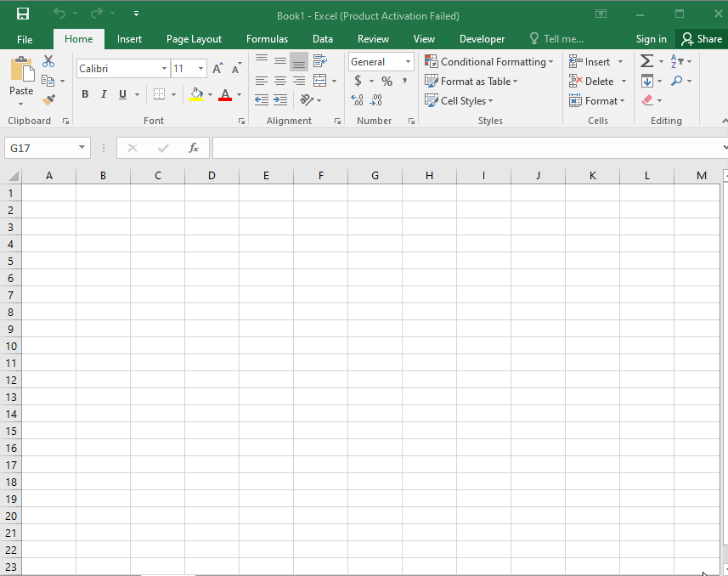Switch to the Page Layout tab
The image size is (728, 576).
tap(194, 39)
